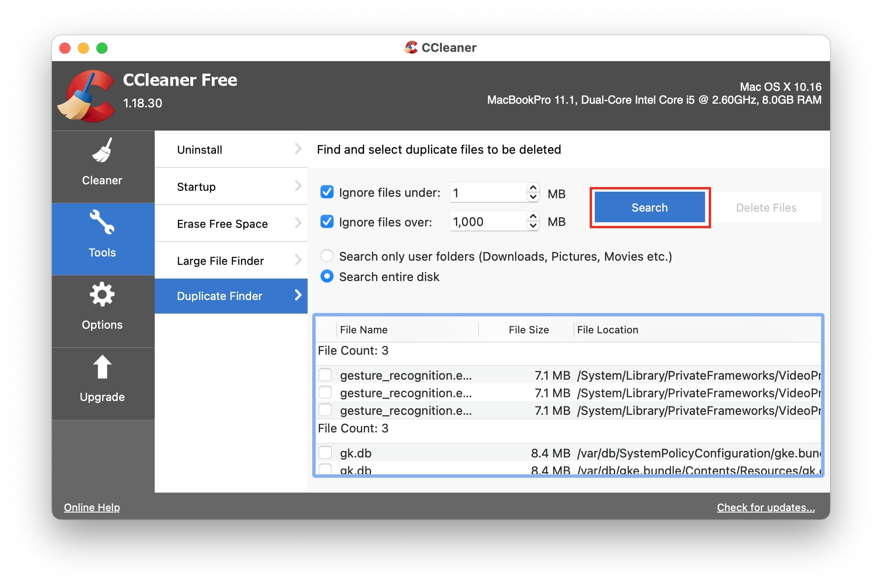
Task: Select the Tools wrench icon
Action: point(102,222)
